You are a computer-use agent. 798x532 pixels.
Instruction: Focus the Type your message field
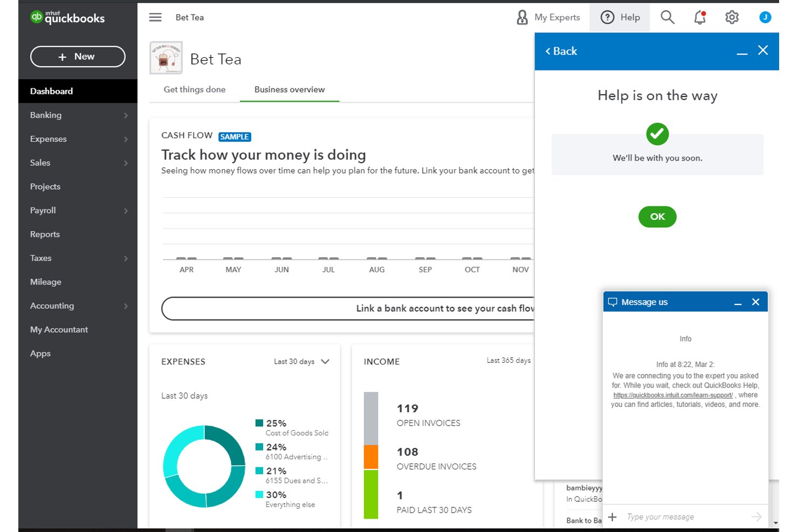(685, 517)
